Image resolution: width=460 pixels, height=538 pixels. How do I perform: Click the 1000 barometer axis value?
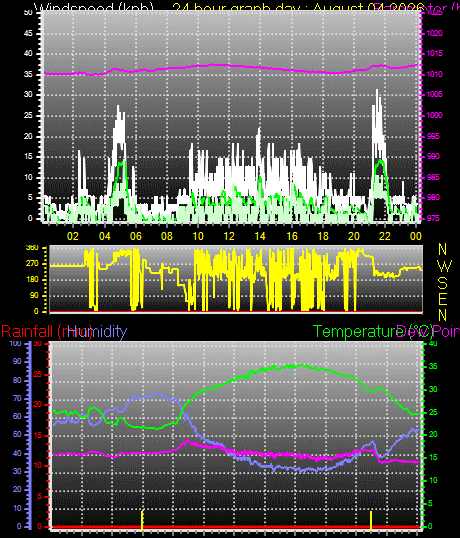435,115
